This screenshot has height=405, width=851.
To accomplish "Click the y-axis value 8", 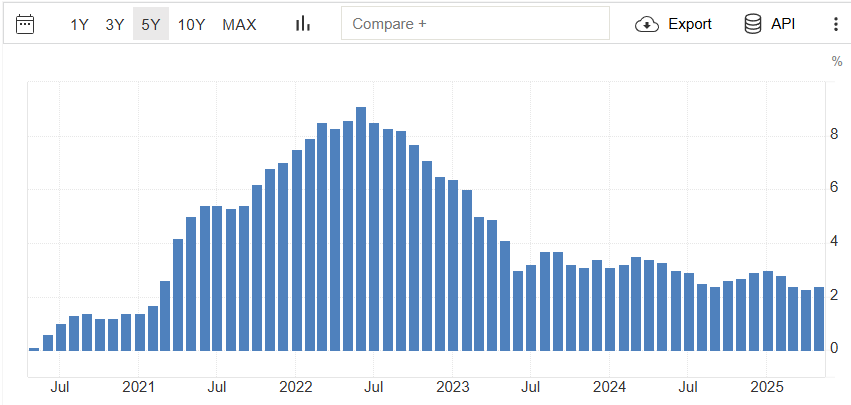I will [x=835, y=134].
